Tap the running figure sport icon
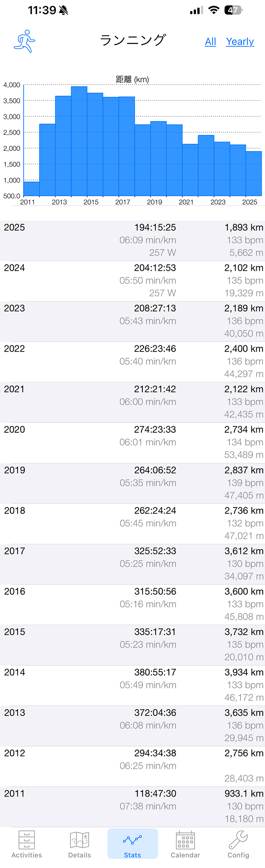265x868 pixels. [x=25, y=41]
